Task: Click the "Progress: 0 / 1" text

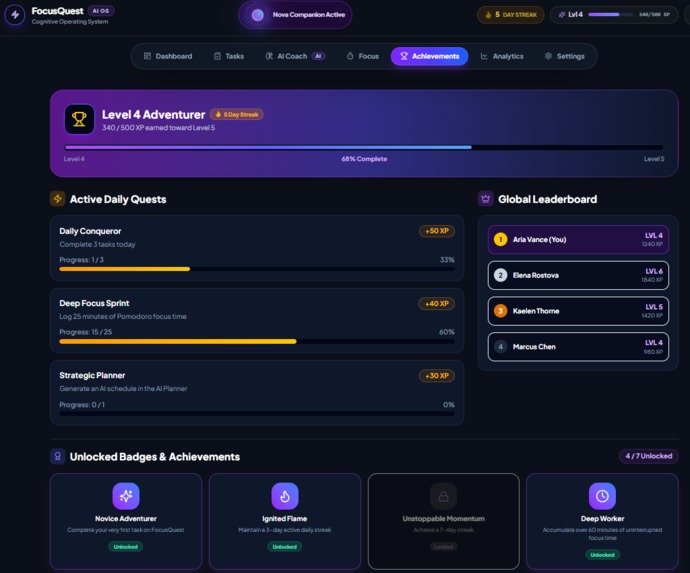Action: tap(82, 404)
